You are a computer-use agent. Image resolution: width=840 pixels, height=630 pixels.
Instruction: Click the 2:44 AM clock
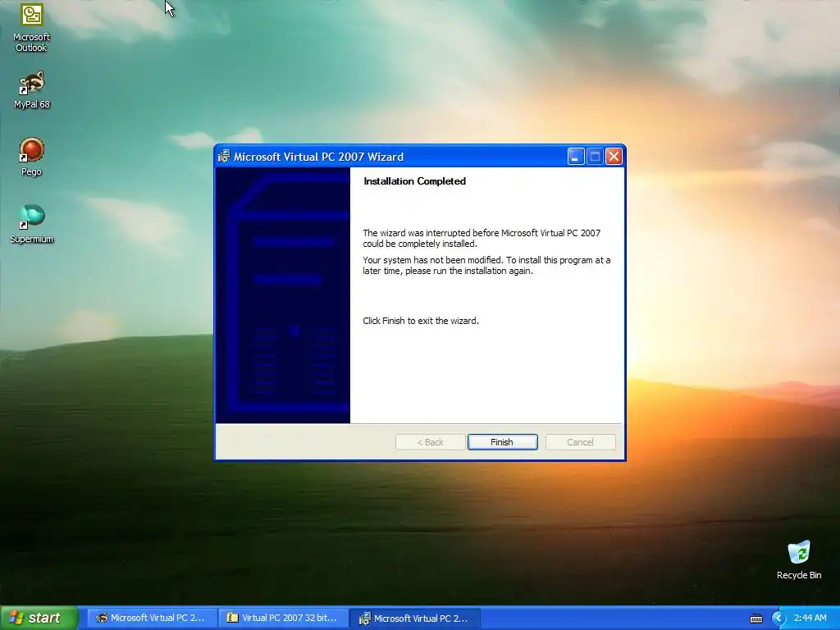click(x=810, y=618)
